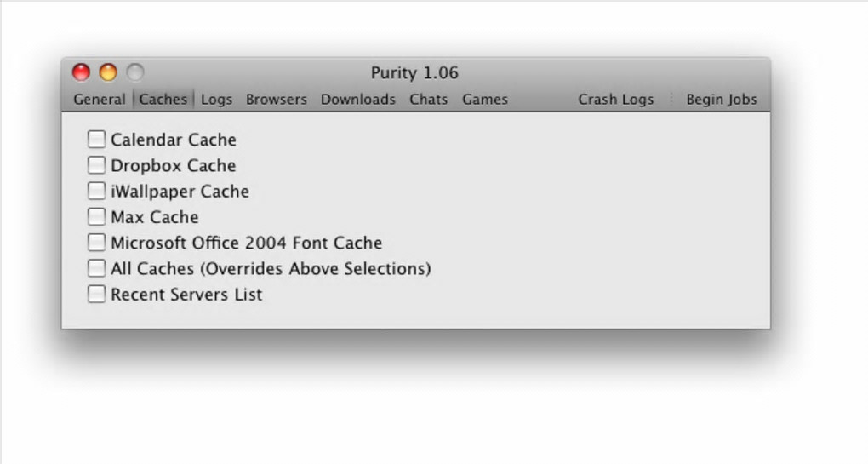Image resolution: width=868 pixels, height=464 pixels.
Task: Open the Chats tab
Action: coord(428,100)
